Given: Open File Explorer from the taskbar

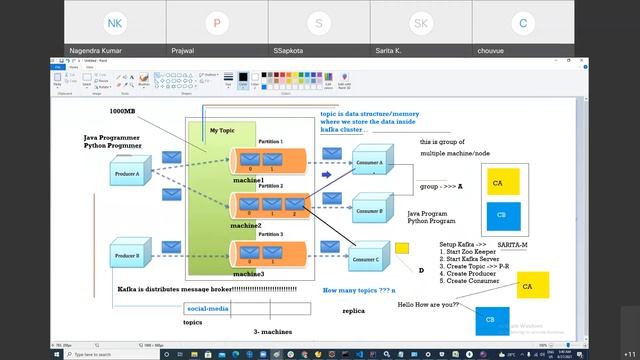Looking at the screenshot, I should tap(194, 354).
